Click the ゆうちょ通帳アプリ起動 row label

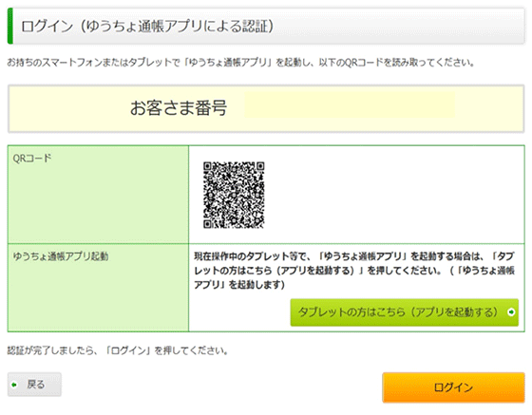(x=61, y=256)
